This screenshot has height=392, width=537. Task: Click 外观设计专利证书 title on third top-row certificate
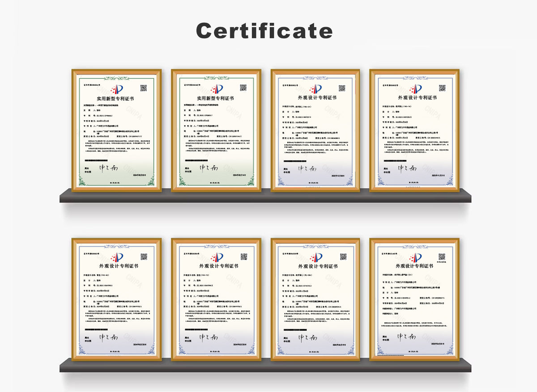(x=315, y=98)
